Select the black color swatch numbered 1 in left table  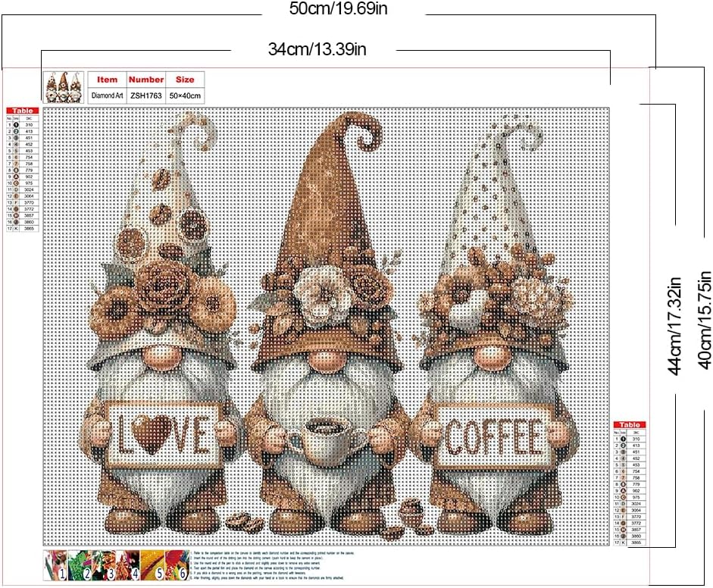click(15, 124)
